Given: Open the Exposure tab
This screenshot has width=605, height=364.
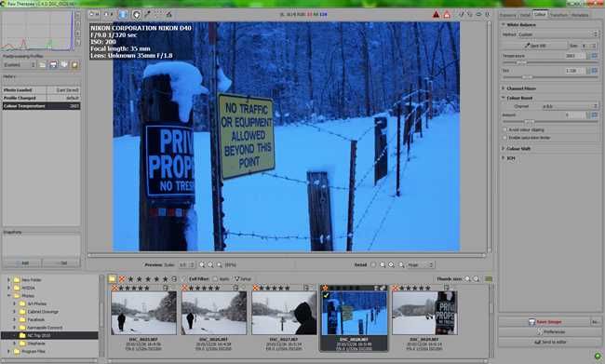Looking at the screenshot, I should click(x=508, y=15).
